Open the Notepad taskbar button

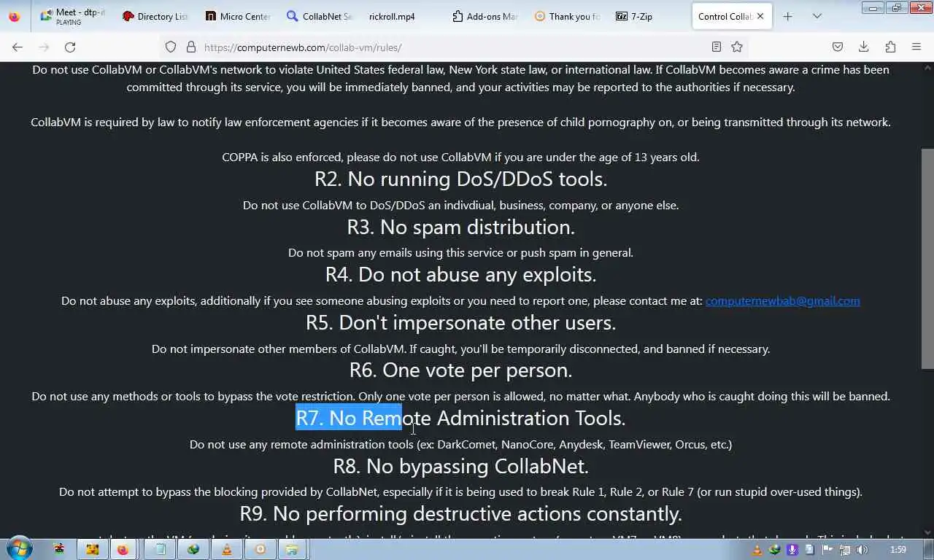coord(160,550)
